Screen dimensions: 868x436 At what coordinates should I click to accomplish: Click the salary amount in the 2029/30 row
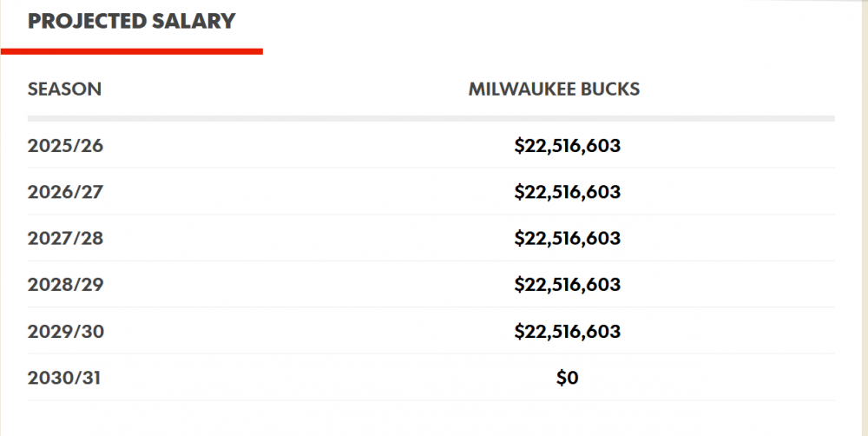(x=567, y=331)
